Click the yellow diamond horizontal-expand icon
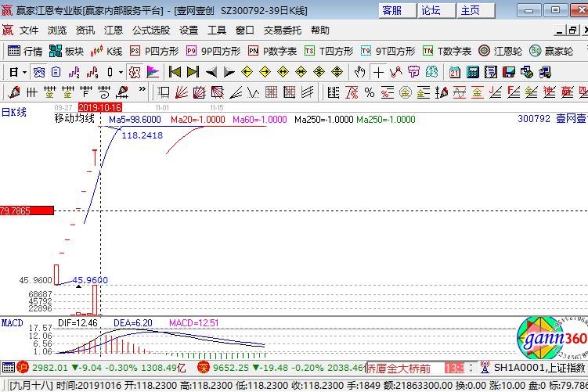 (283, 72)
